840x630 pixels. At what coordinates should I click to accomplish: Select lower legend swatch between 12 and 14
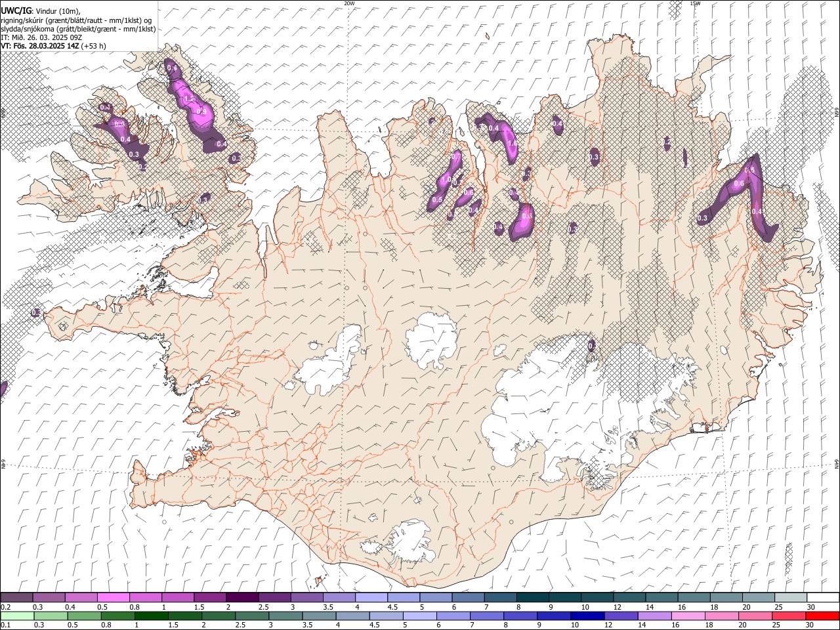pos(621,616)
